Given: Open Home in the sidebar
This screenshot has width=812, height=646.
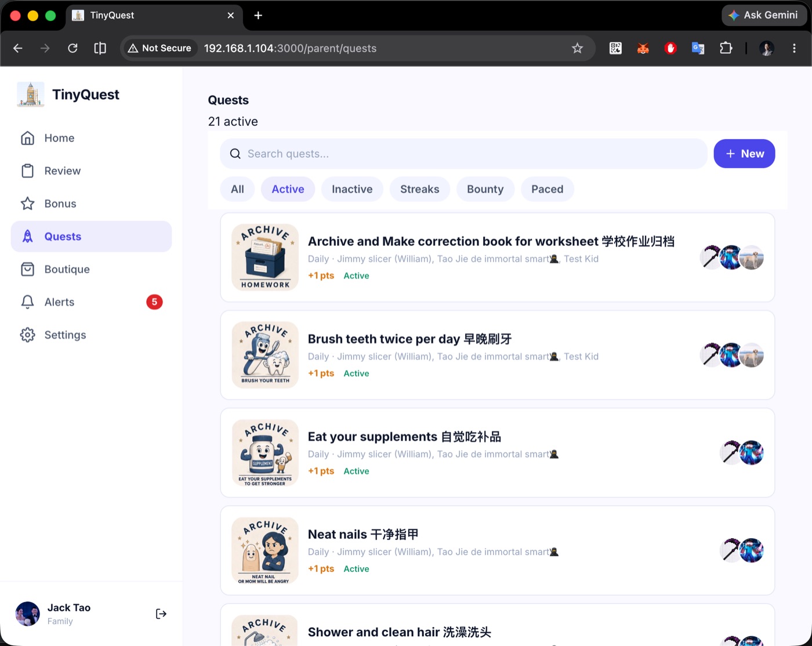Looking at the screenshot, I should tap(91, 138).
